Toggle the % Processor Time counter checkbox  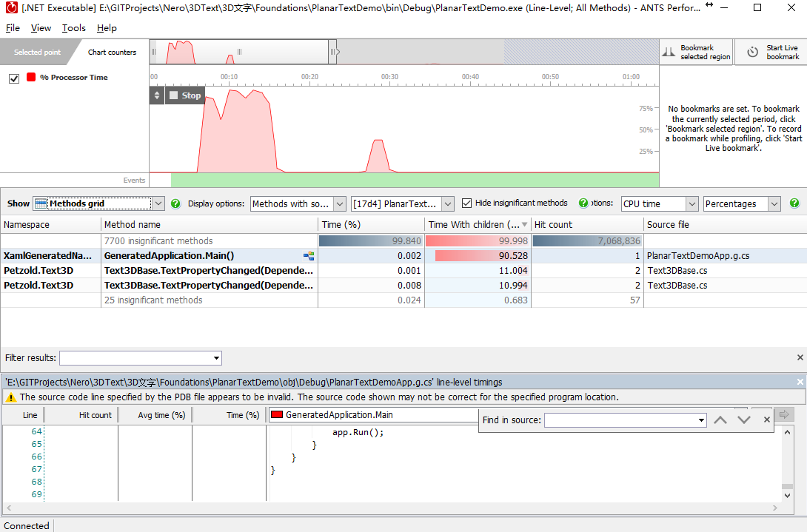(x=14, y=78)
